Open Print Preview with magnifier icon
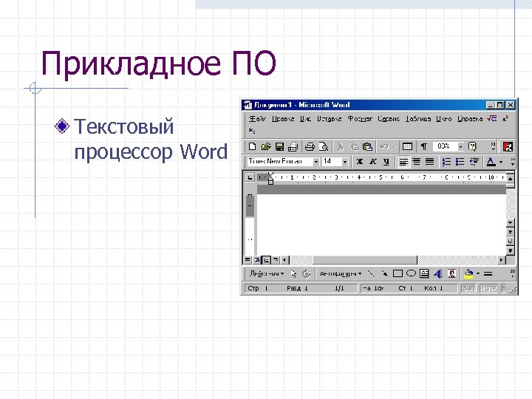Image resolution: width=532 pixels, height=399 pixels. (324, 146)
